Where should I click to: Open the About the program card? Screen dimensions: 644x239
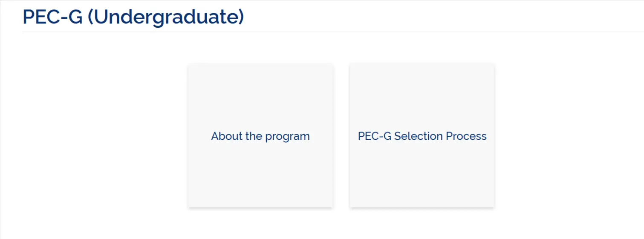260,136
